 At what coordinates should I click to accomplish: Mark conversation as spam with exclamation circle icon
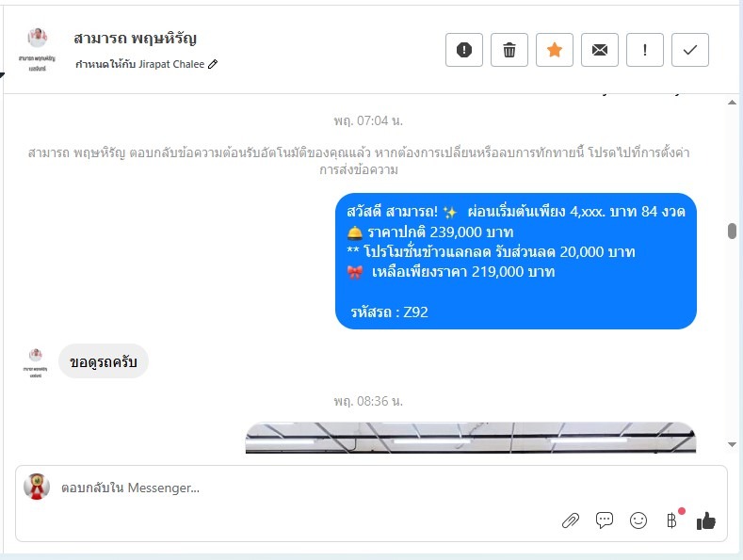(464, 50)
